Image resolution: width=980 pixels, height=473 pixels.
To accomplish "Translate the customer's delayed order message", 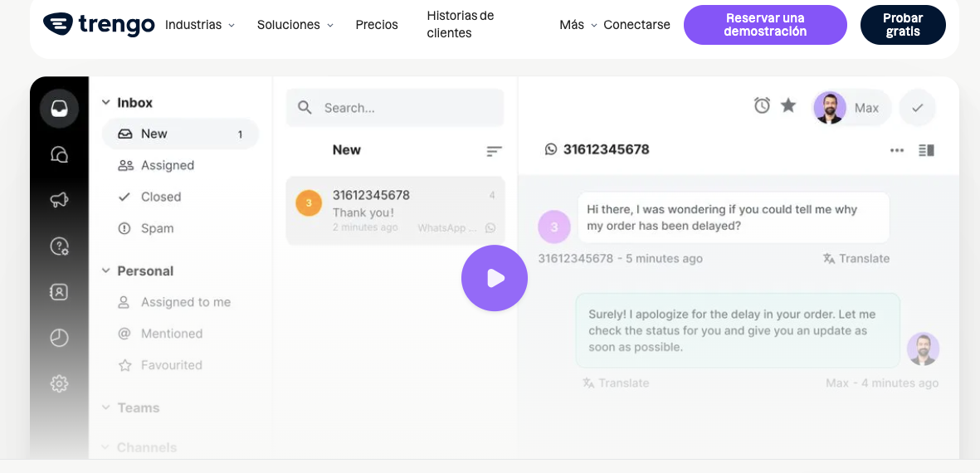I will tap(856, 259).
